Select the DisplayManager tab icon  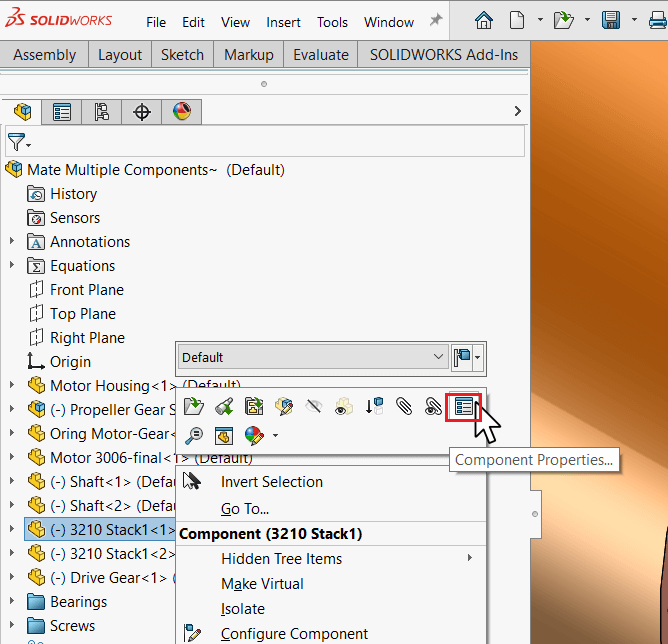[181, 112]
